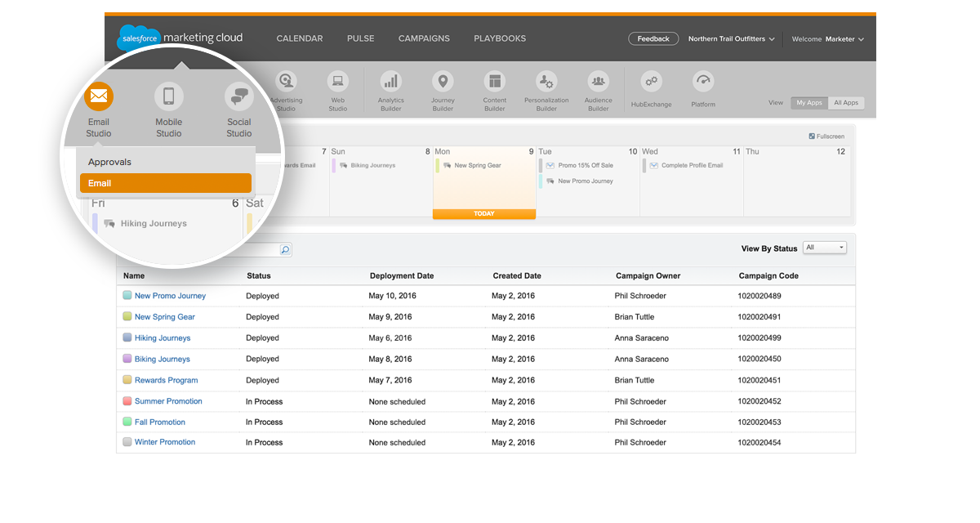Click the Campaign Owner column header
Screen dimensions: 980x523
(648, 276)
